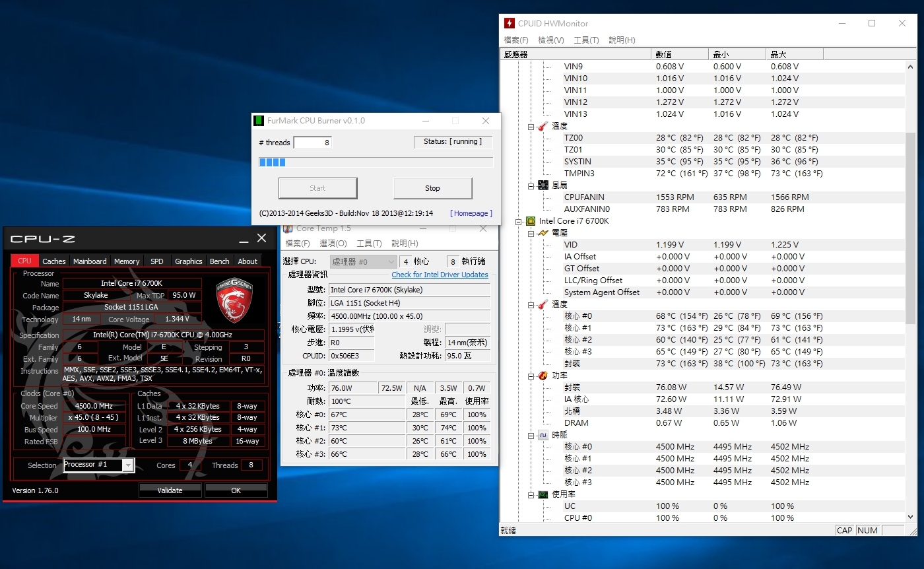Open HWMonitor 工具(T) menu

586,40
